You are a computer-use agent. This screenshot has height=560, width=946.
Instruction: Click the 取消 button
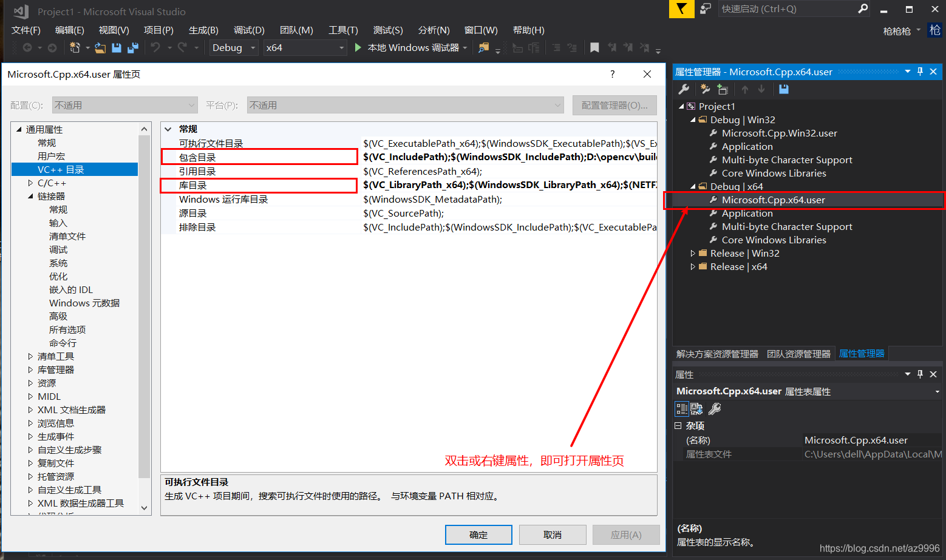553,535
